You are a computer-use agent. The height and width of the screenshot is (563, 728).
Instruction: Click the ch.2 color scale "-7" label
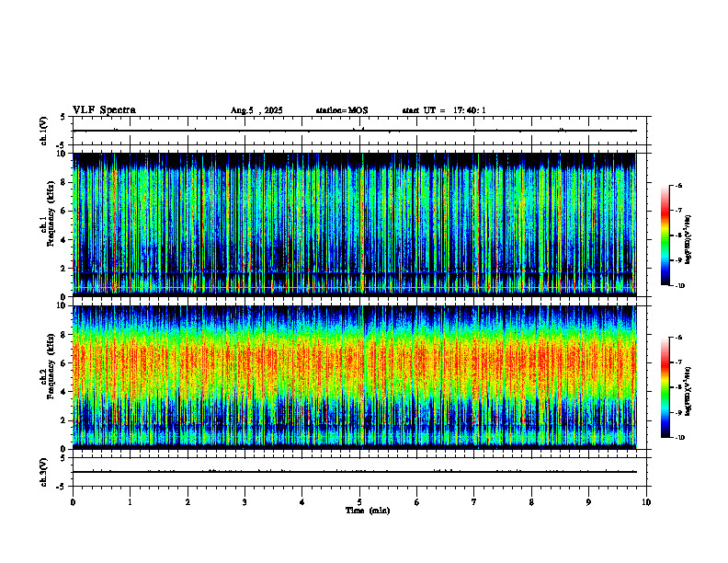coord(678,362)
